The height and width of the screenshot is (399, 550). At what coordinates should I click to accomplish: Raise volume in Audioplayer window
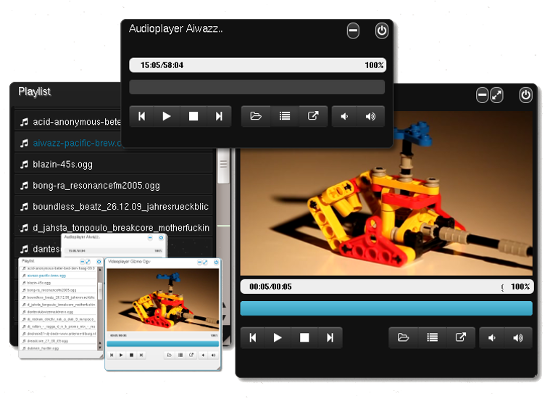(371, 116)
